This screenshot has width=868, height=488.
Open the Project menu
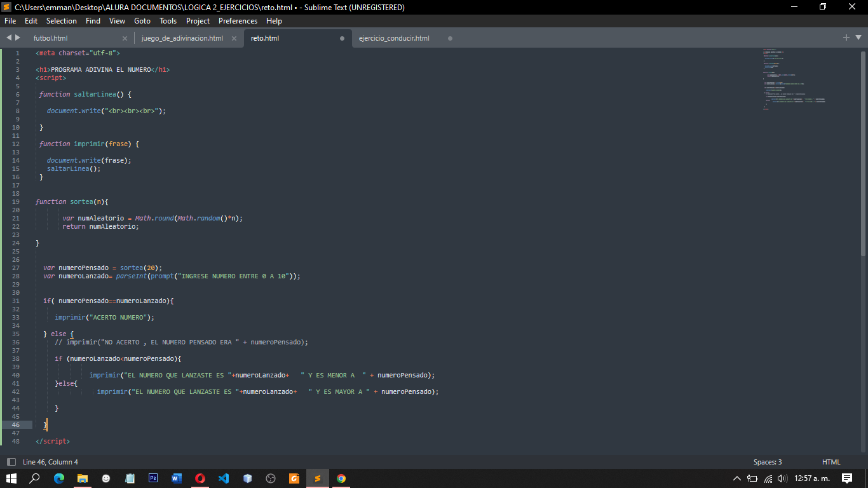(198, 21)
